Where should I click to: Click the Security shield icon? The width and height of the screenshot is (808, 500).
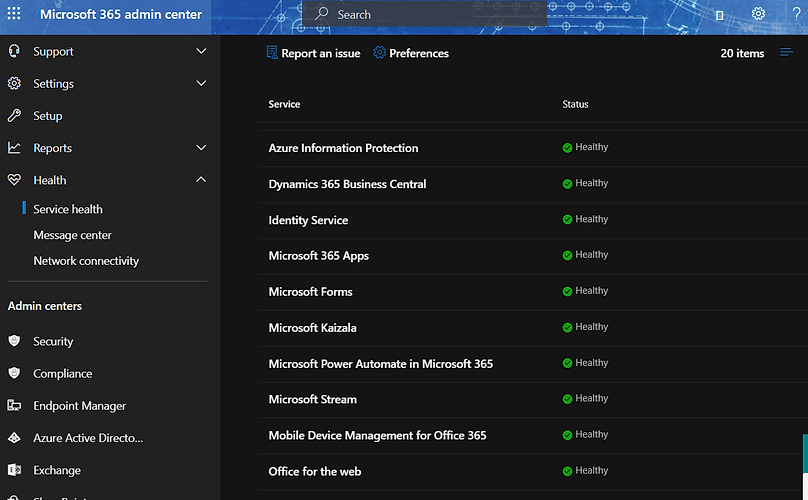tap(14, 341)
